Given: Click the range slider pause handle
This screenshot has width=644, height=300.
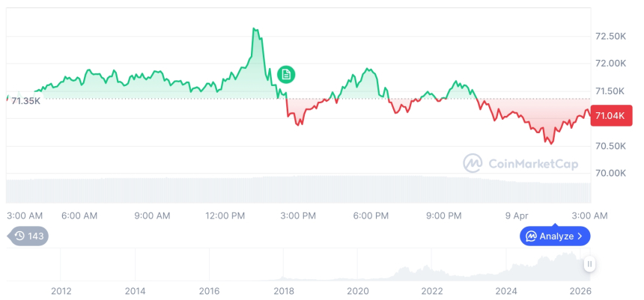Looking at the screenshot, I should 590,264.
